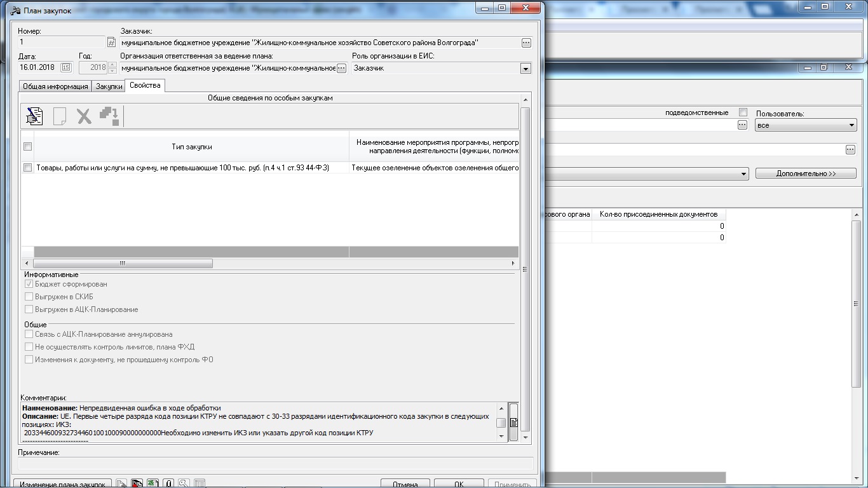Tick the checkbox for the 'Товары, работы или услуги' row

click(27, 168)
